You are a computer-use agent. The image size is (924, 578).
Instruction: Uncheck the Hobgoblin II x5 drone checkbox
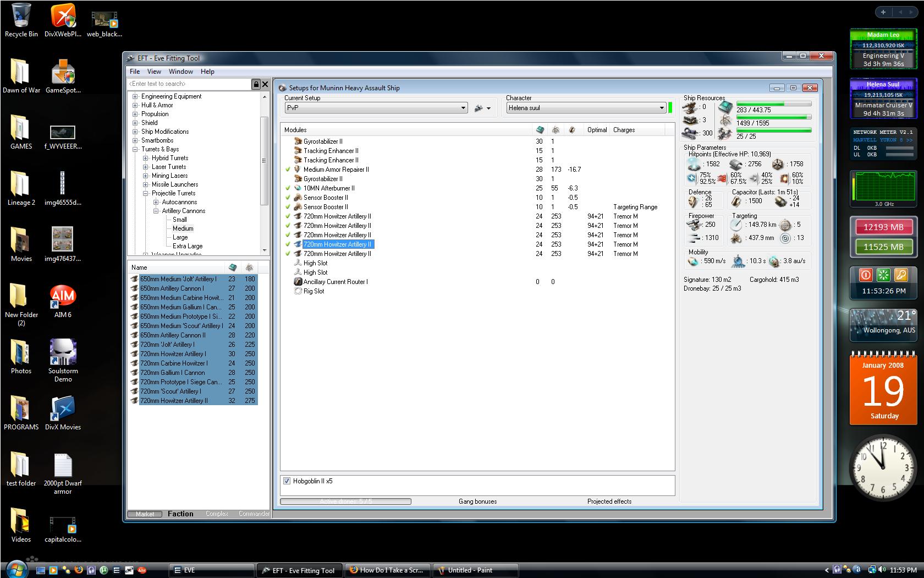click(x=287, y=481)
